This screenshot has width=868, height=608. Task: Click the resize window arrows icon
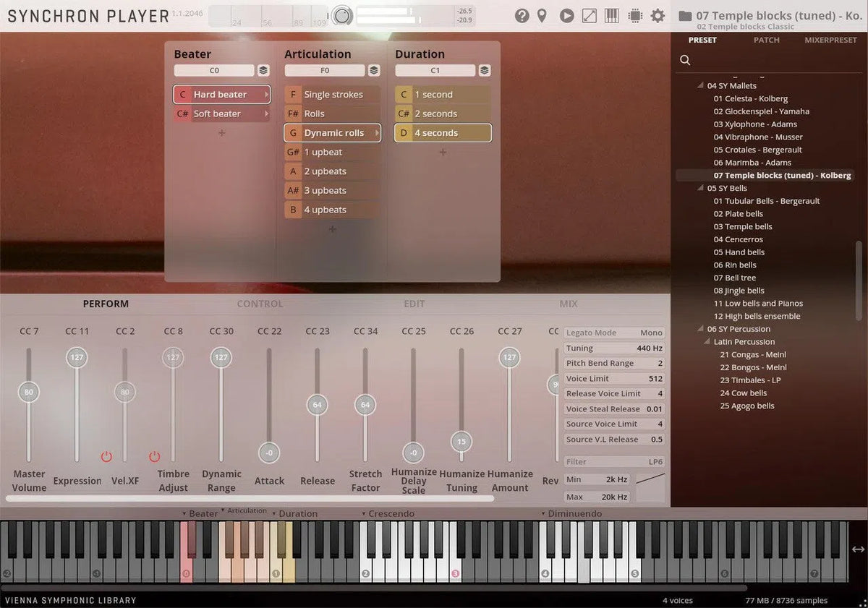click(x=590, y=15)
